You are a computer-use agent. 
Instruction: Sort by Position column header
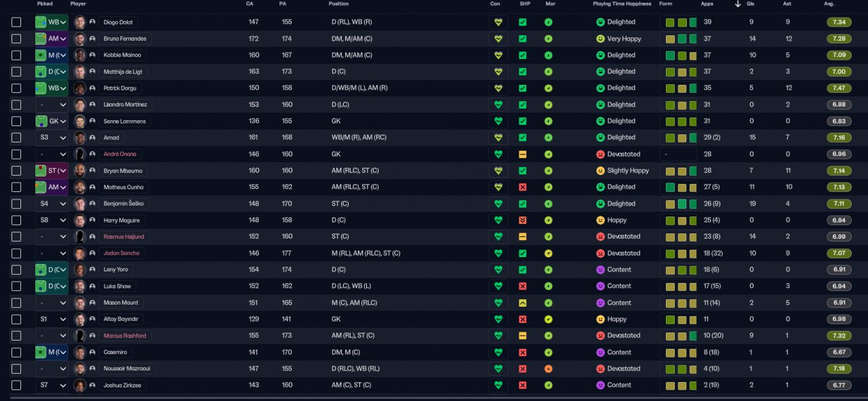click(338, 4)
